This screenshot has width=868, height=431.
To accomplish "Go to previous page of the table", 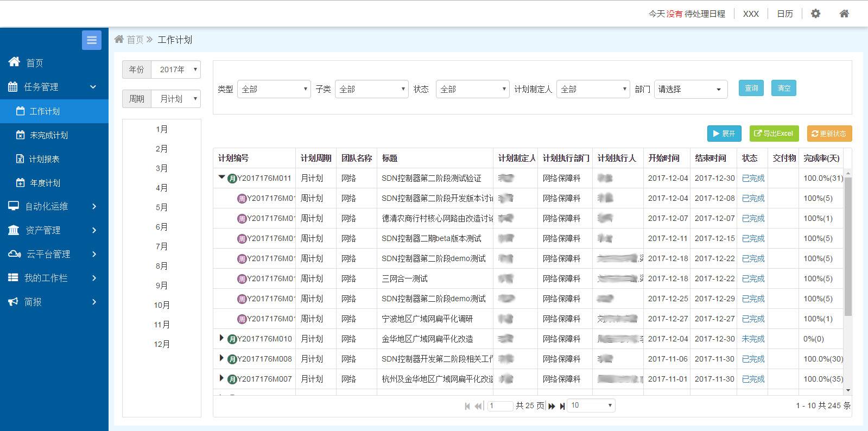I will coord(478,406).
